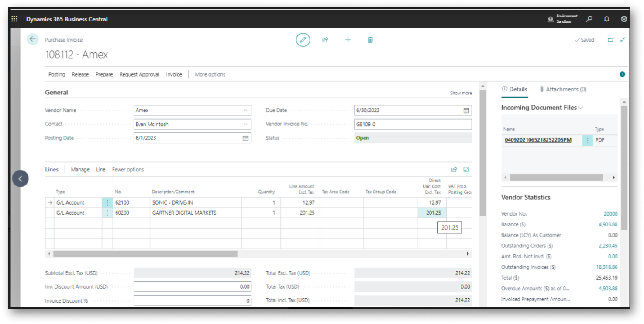Viewport: 644px width, 324px height.
Task: Open Vendor No. 20000 link
Action: (610, 214)
